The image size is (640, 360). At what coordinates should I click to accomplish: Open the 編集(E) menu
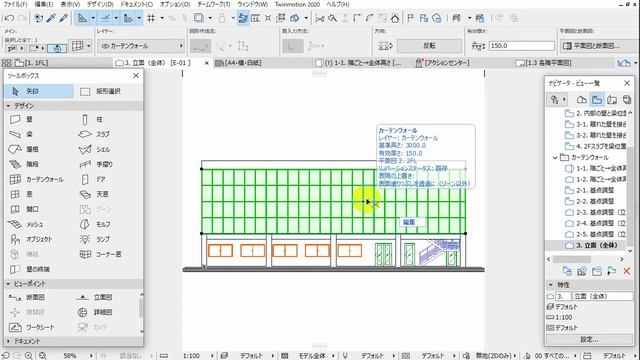pyautogui.click(x=44, y=4)
